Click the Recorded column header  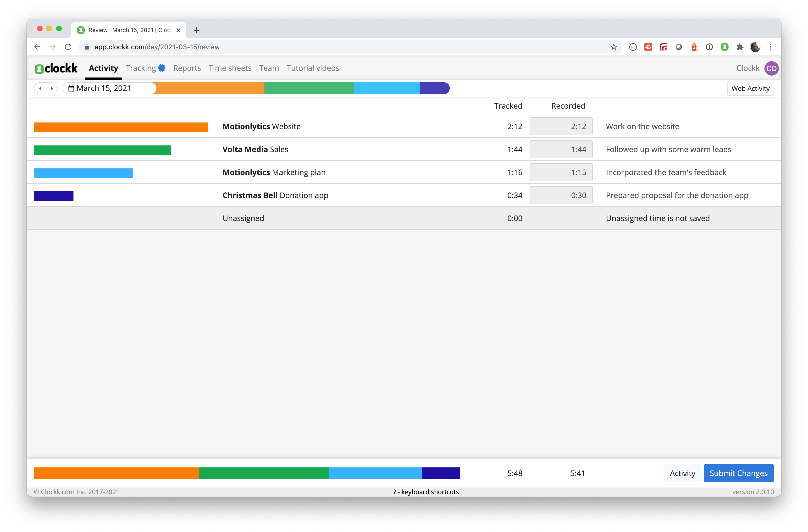click(568, 106)
